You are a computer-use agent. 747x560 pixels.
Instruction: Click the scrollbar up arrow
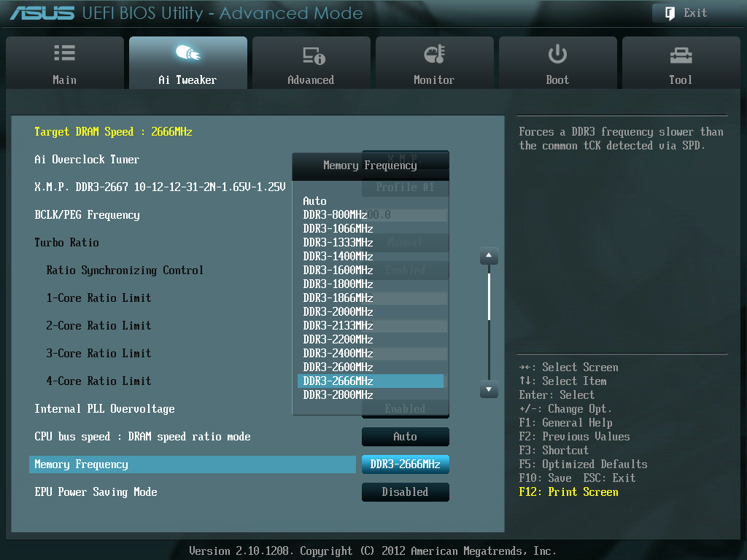489,256
